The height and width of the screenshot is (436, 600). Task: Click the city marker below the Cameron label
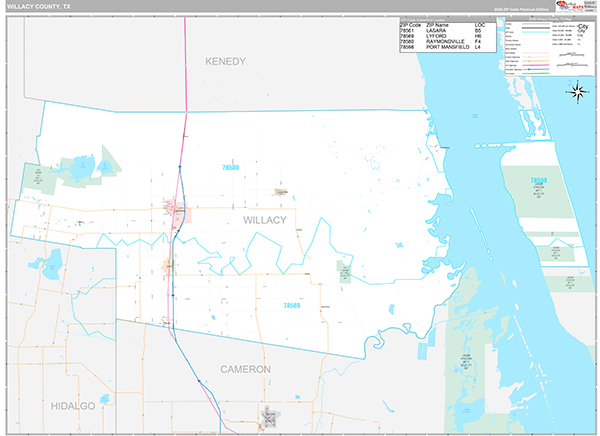coord(268,415)
